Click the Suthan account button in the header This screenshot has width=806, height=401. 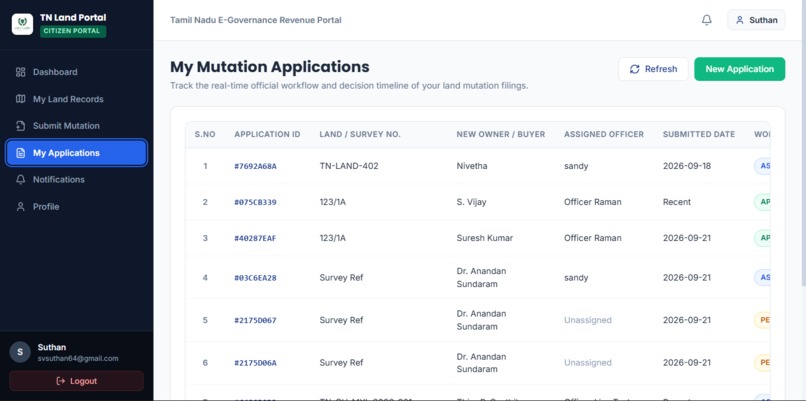[x=756, y=20]
